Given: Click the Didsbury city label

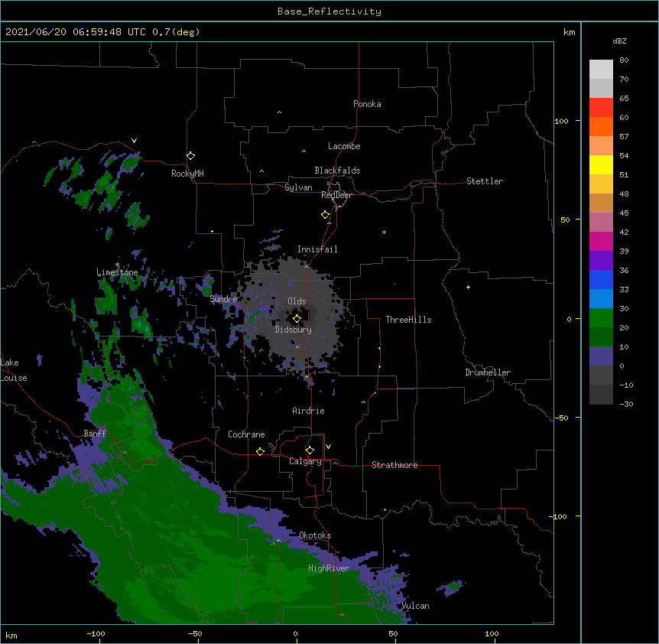Looking at the screenshot, I should pyautogui.click(x=293, y=330).
